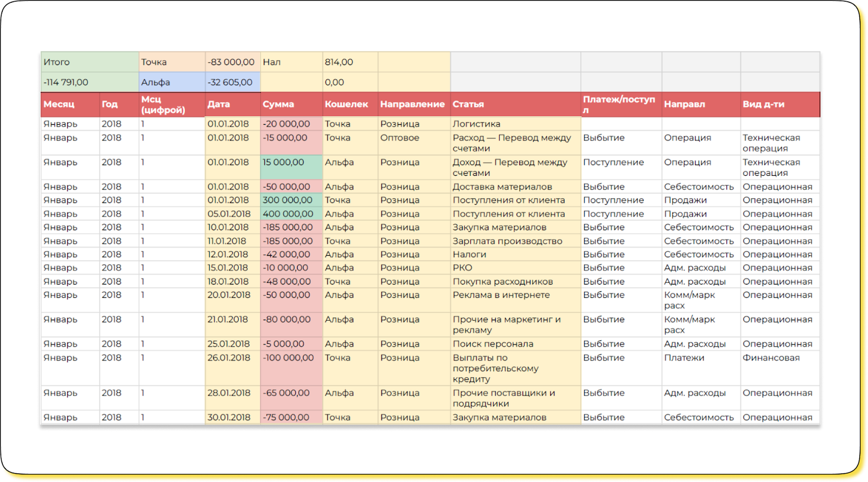
Task: Click the 'РКО' article cell
Action: coord(463,268)
